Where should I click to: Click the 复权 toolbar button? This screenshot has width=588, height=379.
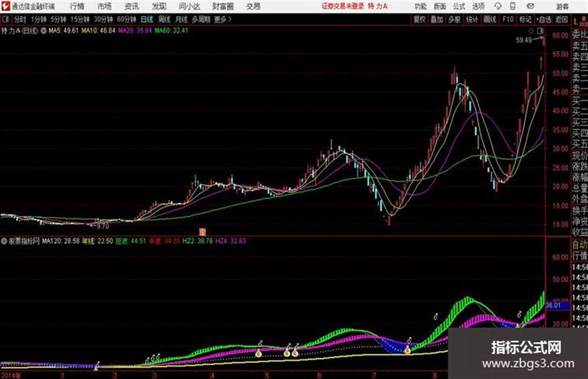tap(419, 19)
